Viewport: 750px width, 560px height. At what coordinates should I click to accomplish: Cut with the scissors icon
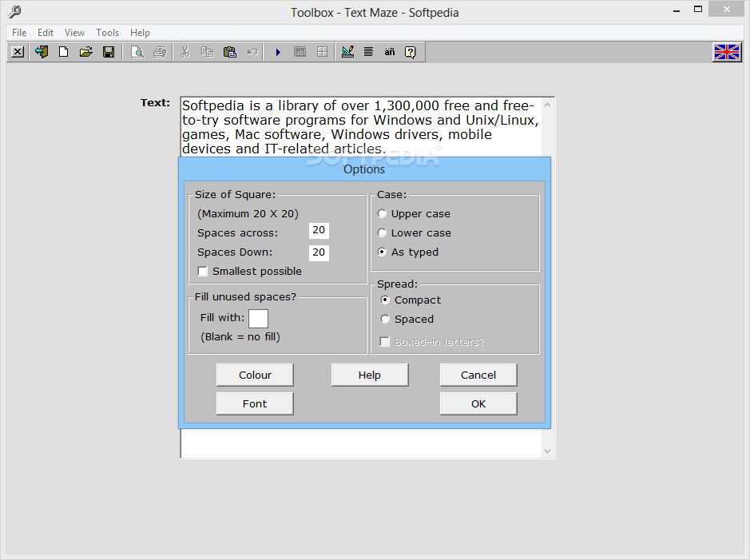tap(185, 52)
